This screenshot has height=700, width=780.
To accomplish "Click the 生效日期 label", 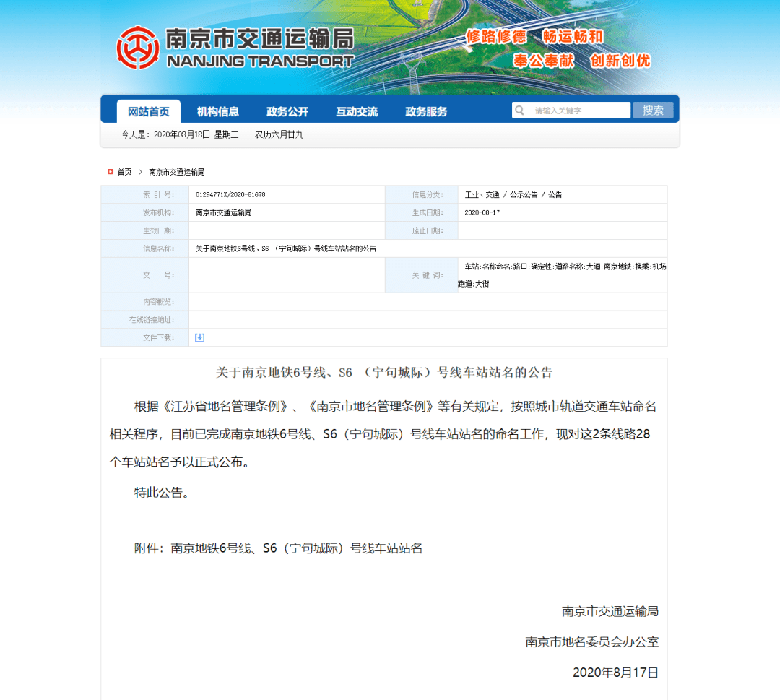I will coord(159,230).
